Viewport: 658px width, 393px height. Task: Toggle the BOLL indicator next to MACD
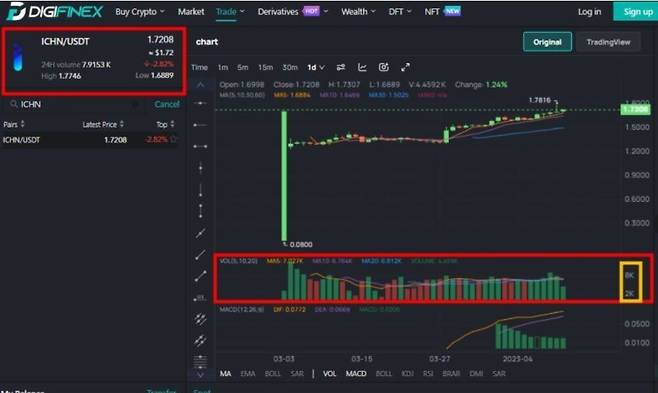click(384, 373)
